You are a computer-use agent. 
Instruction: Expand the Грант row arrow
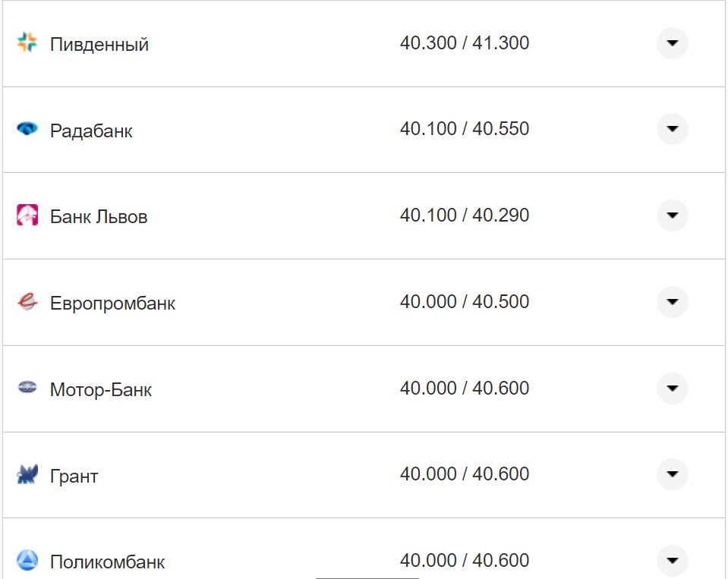point(672,475)
